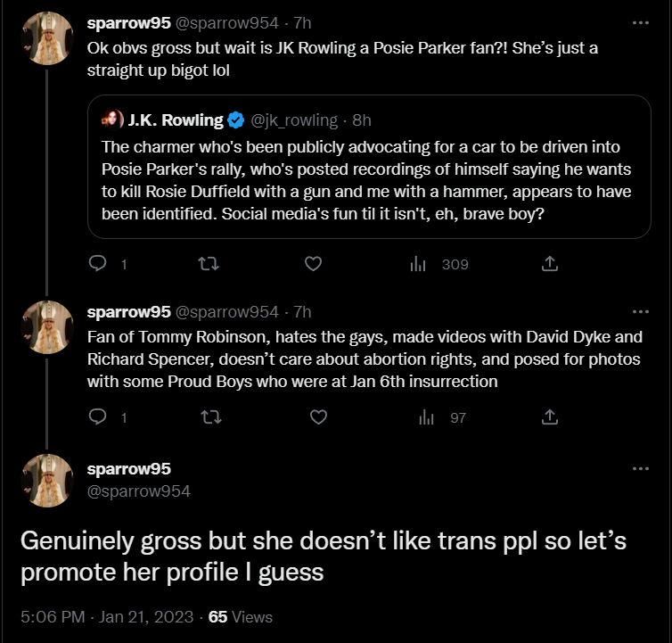Reply to the first sparrow95 tweet

[x=98, y=263]
